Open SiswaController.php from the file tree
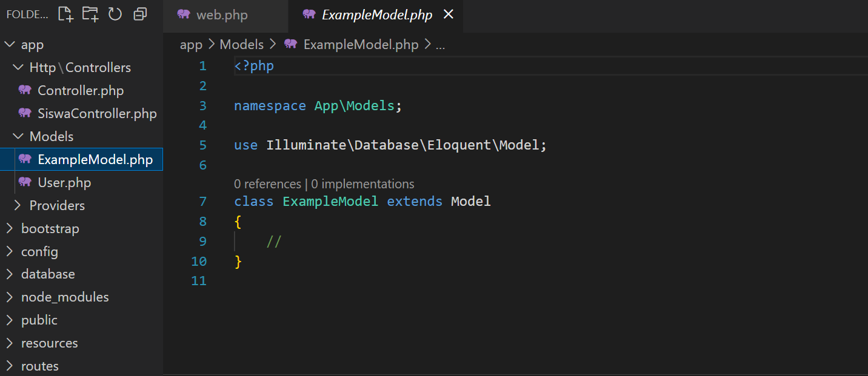868x376 pixels. 97,114
